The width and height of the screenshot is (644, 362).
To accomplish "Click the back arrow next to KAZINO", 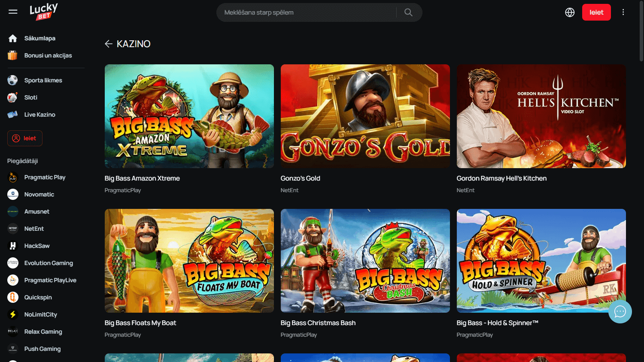I will (109, 44).
